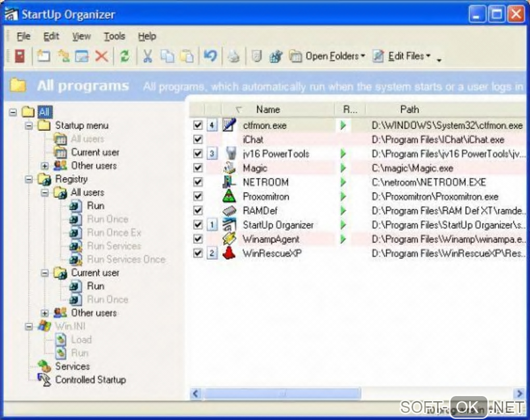Uncheck the iChat checkbox
Image resolution: width=530 pixels, height=420 pixels.
(x=198, y=140)
